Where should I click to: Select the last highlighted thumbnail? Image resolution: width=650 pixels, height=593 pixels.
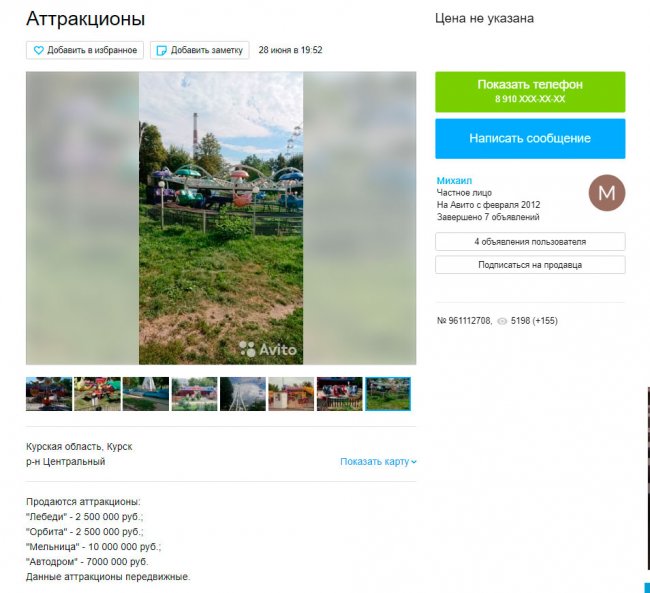[x=388, y=394]
